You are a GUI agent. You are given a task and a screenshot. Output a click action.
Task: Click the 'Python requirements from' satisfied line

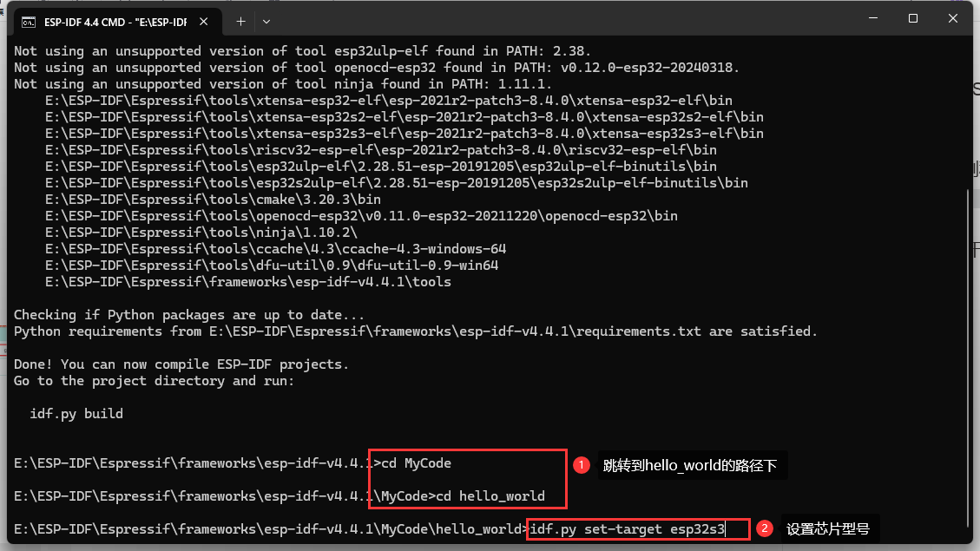416,331
